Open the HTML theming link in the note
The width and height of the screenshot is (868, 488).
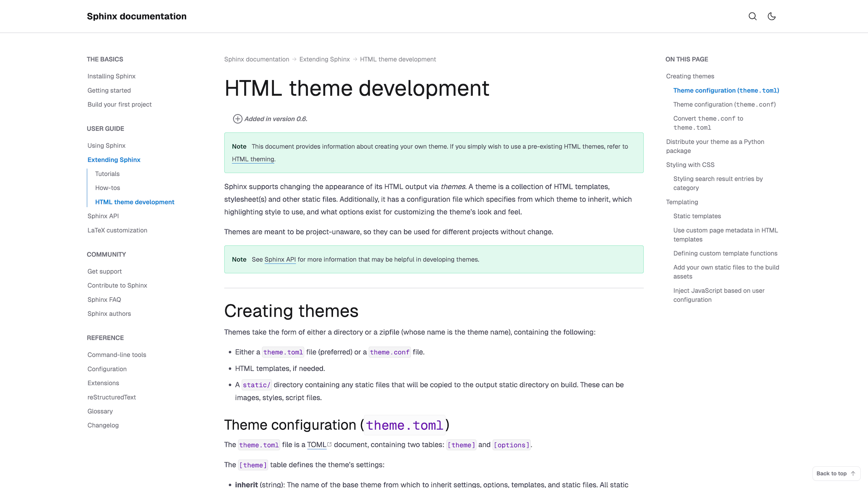tap(253, 159)
